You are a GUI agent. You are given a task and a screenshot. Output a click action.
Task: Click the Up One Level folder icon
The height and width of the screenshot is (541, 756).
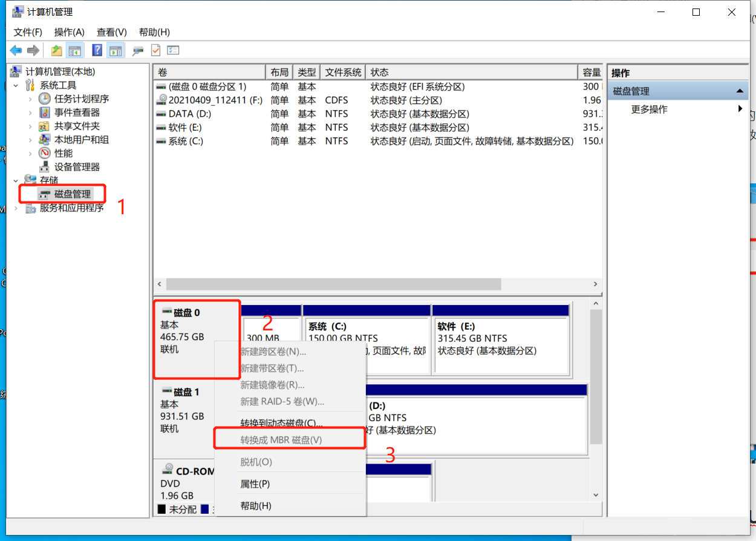coord(56,51)
